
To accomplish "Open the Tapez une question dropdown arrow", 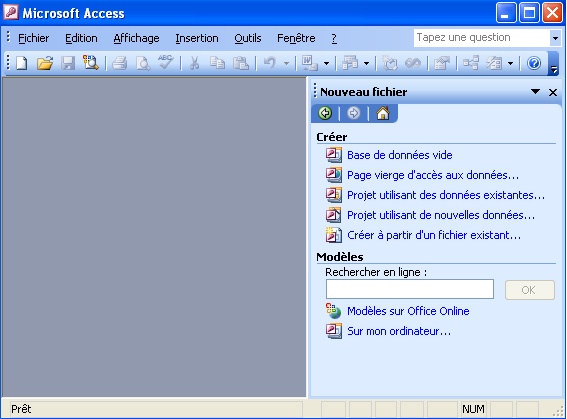I will pyautogui.click(x=555, y=38).
